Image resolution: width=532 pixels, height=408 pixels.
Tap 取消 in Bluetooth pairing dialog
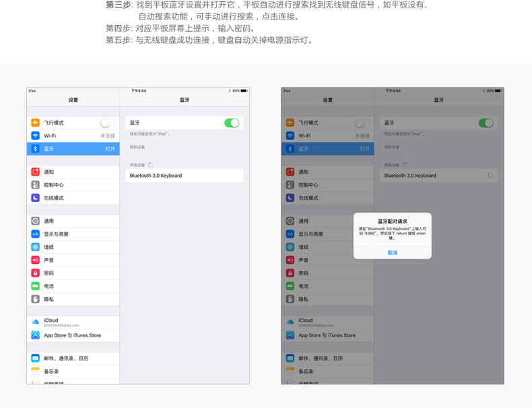pos(392,252)
